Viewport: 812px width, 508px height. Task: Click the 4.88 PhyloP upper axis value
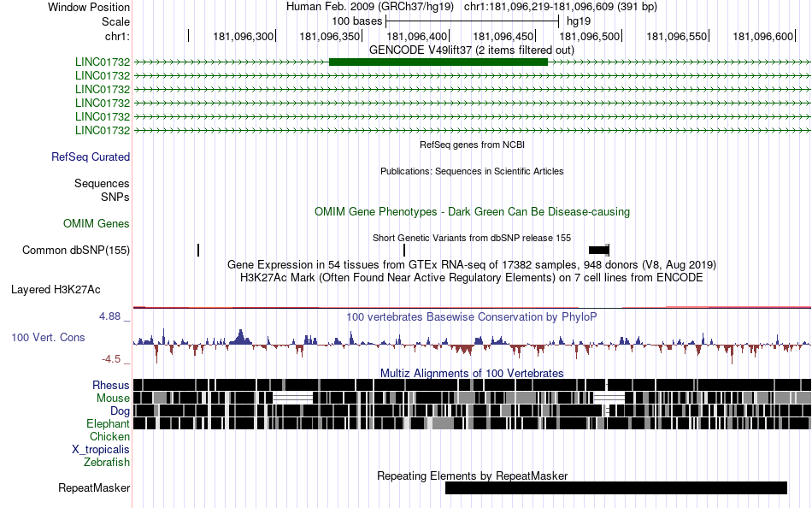coord(109,316)
